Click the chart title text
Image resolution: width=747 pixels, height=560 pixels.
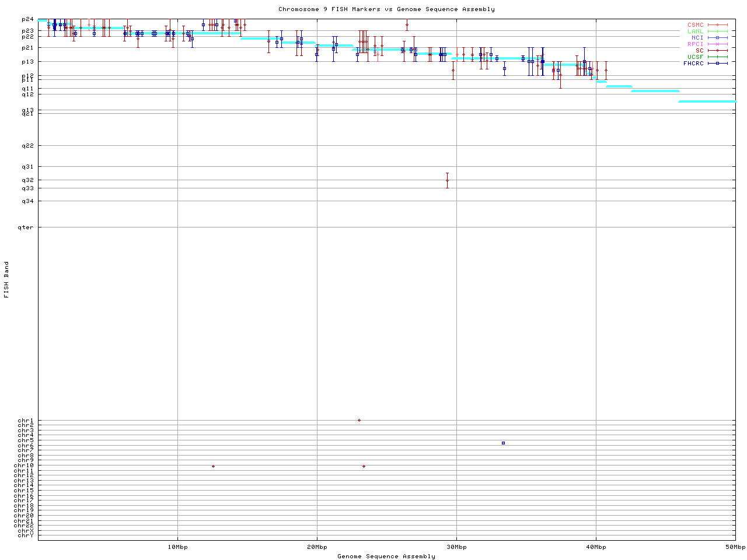(386, 9)
